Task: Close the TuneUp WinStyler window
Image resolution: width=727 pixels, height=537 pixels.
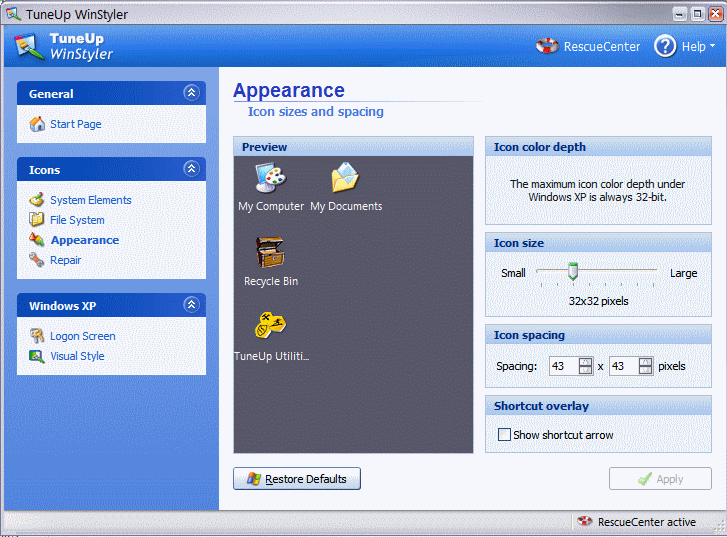Action: coord(716,14)
